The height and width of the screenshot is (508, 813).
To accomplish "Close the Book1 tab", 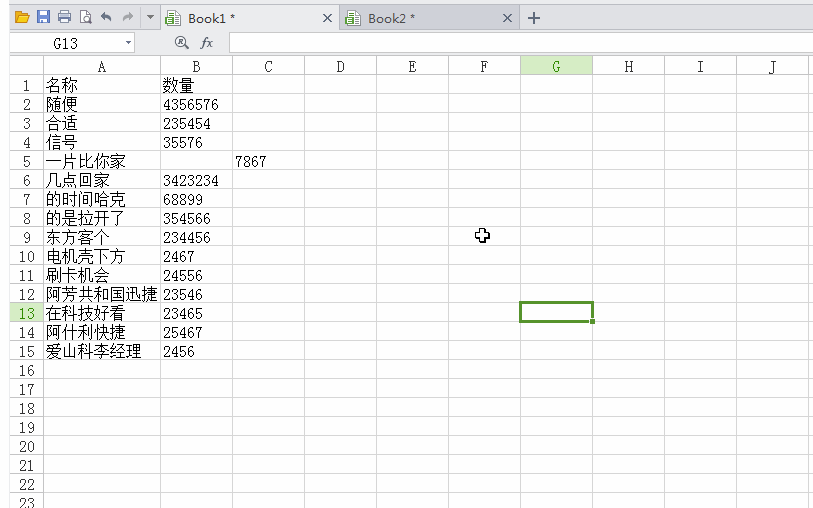I will tap(327, 18).
